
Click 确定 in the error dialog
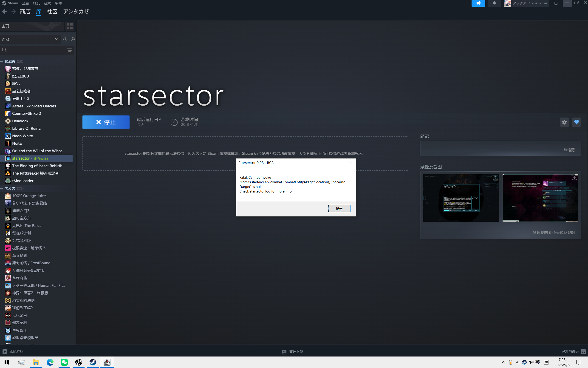(x=339, y=209)
